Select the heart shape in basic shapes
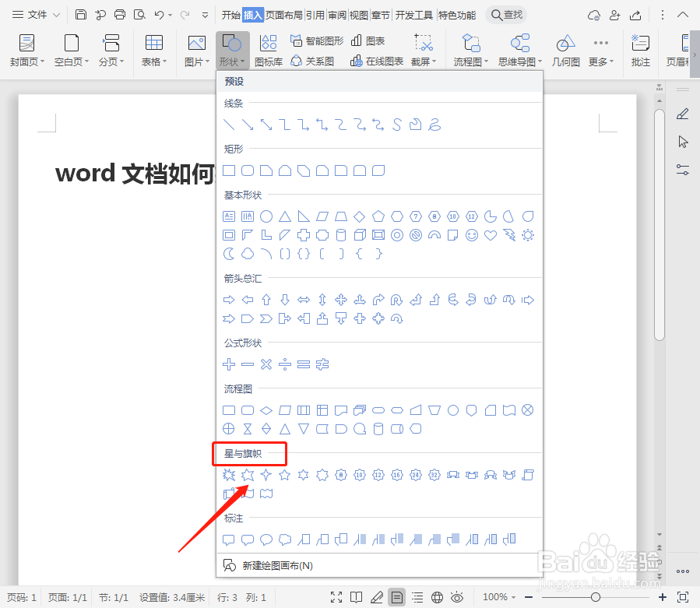 491,235
